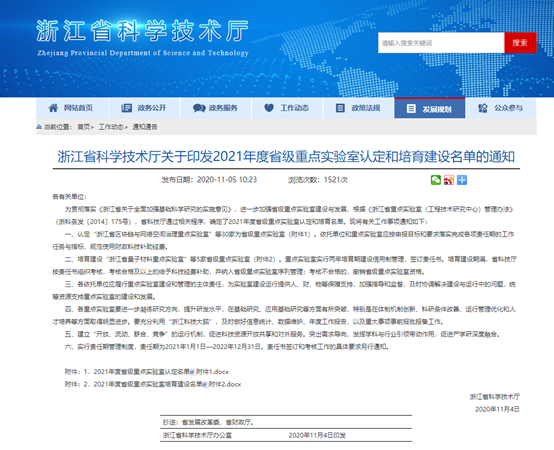This screenshot has width=554, height=450.
Task: Click the attachment label 2021年度省级重点实验室认定名单
Action: [x=142, y=372]
